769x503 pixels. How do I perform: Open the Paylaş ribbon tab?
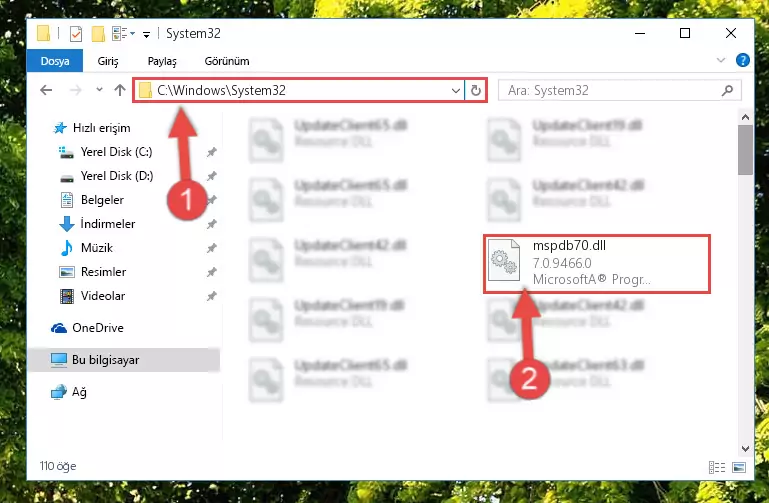[162, 61]
